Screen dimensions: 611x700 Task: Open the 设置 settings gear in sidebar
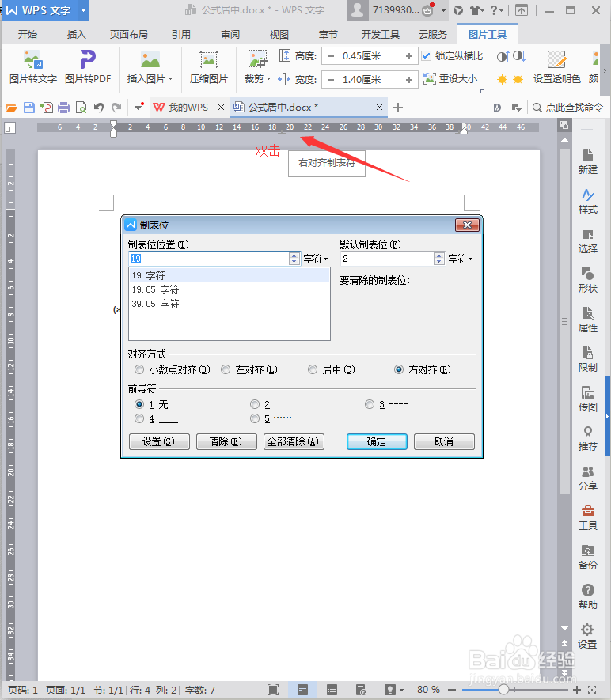pos(587,636)
